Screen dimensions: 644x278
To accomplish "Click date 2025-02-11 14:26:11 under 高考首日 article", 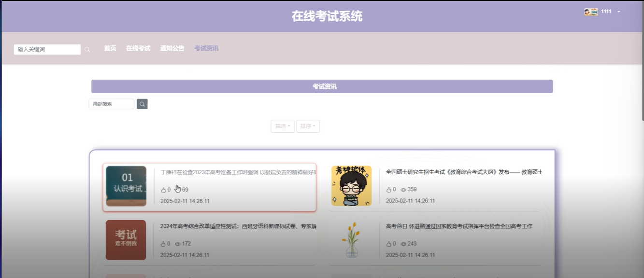I will point(411,255).
